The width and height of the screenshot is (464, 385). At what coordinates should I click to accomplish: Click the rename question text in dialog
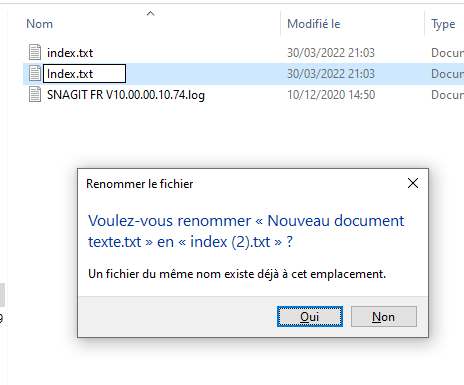246,231
